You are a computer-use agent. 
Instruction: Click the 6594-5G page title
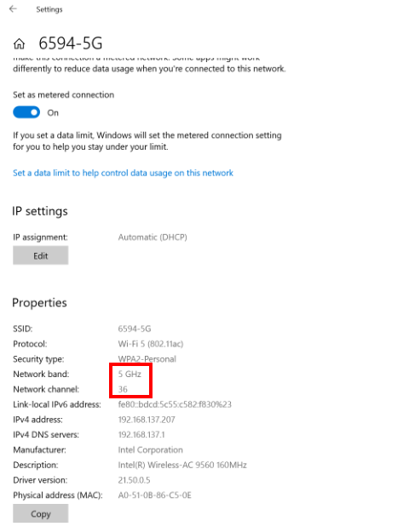pos(71,43)
